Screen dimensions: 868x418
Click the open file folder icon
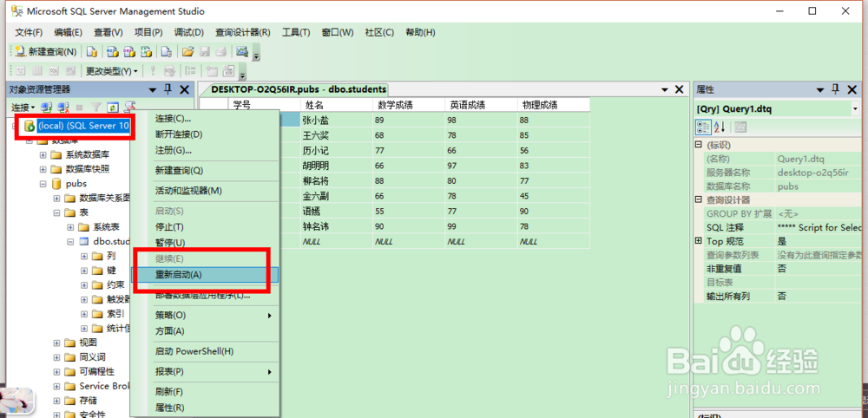click(188, 52)
